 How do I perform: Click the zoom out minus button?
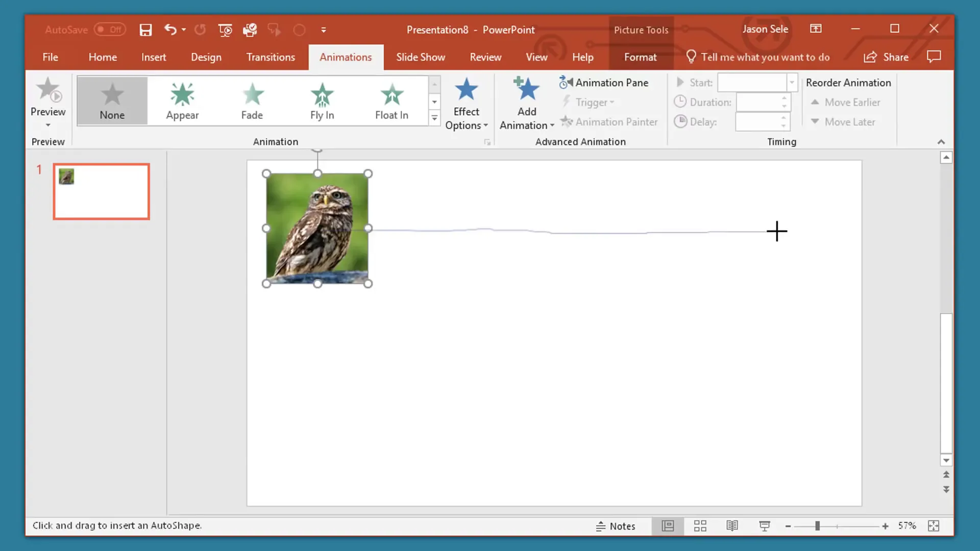[788, 526]
